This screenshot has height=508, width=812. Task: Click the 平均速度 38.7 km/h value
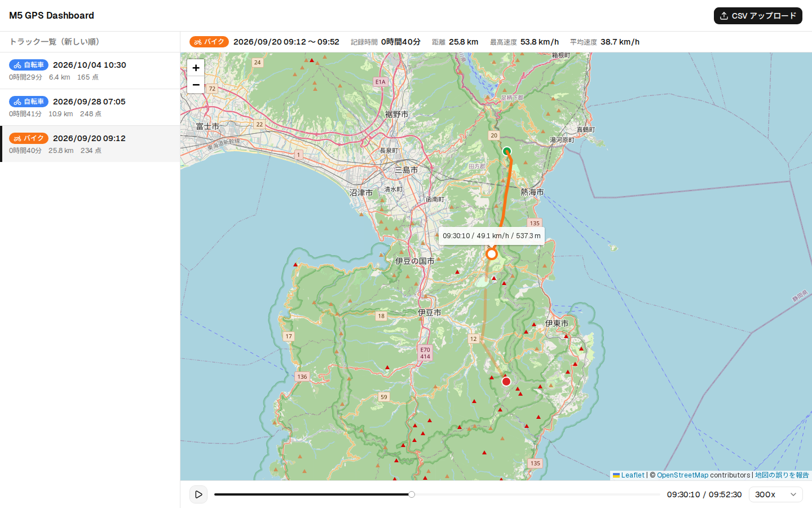(x=620, y=42)
